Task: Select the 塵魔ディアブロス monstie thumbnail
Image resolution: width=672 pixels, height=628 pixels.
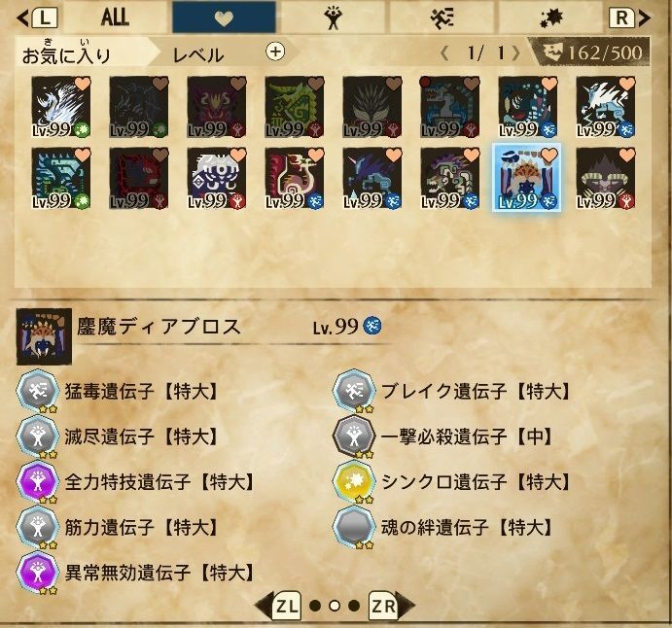Action: (x=527, y=178)
